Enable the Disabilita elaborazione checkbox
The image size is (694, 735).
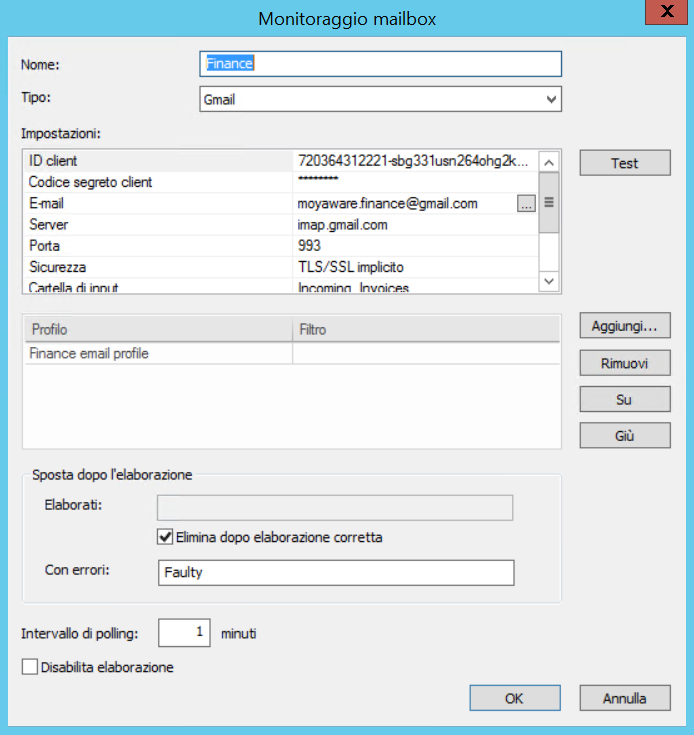coord(30,667)
